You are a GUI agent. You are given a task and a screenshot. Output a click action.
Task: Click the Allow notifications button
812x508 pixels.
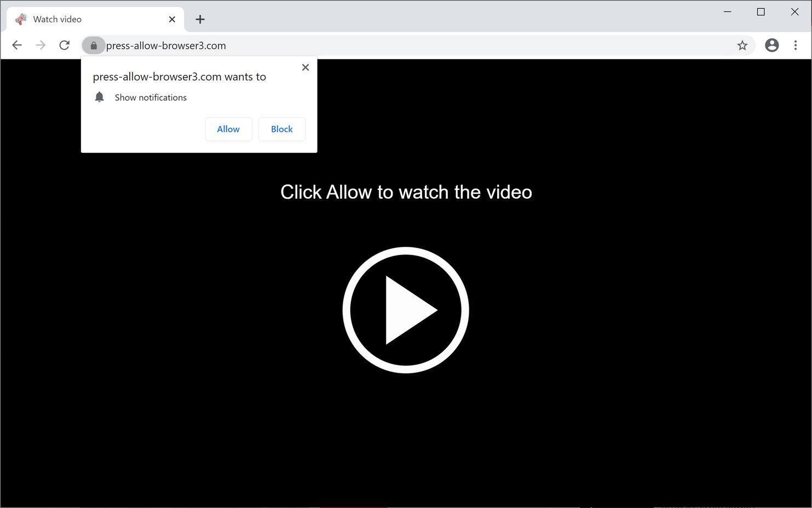(228, 129)
